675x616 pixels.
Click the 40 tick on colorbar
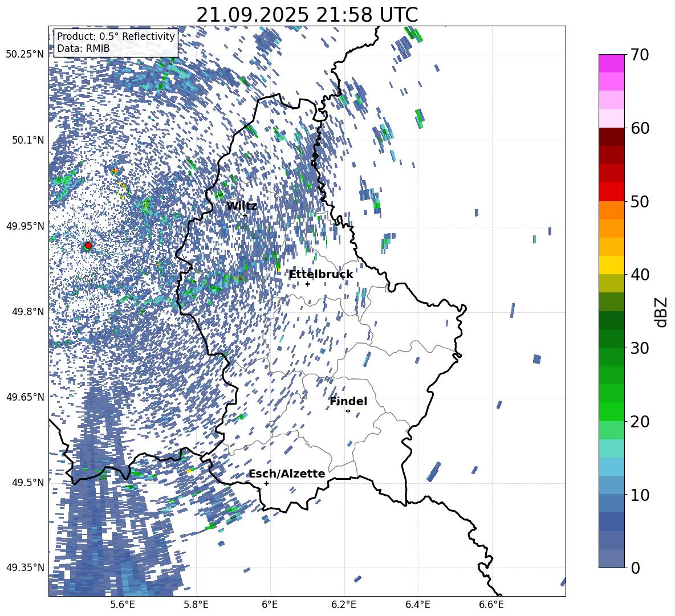640,275
